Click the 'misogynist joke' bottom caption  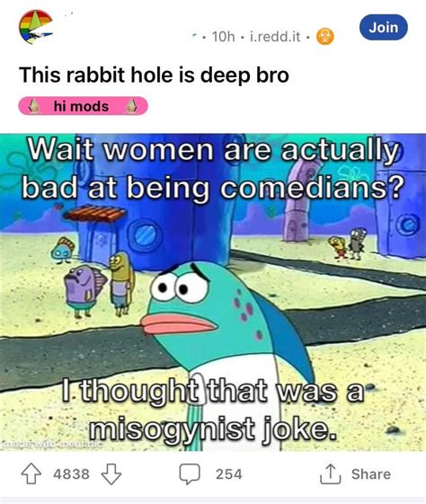[x=213, y=429]
